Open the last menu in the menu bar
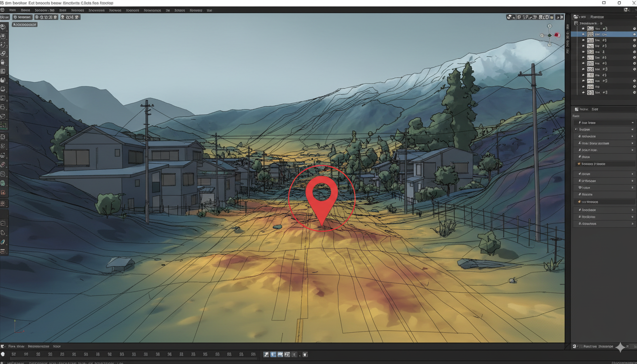The image size is (637, 364). [209, 10]
